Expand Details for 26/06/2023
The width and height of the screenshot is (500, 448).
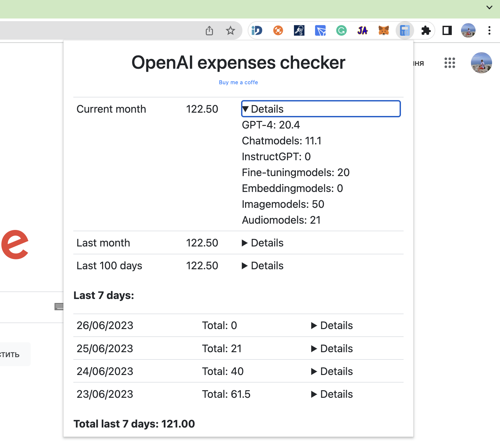coord(332,325)
